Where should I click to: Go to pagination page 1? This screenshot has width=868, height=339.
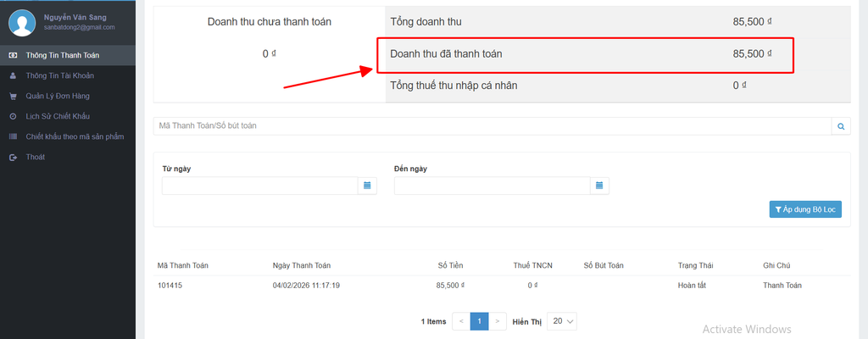[479, 321]
